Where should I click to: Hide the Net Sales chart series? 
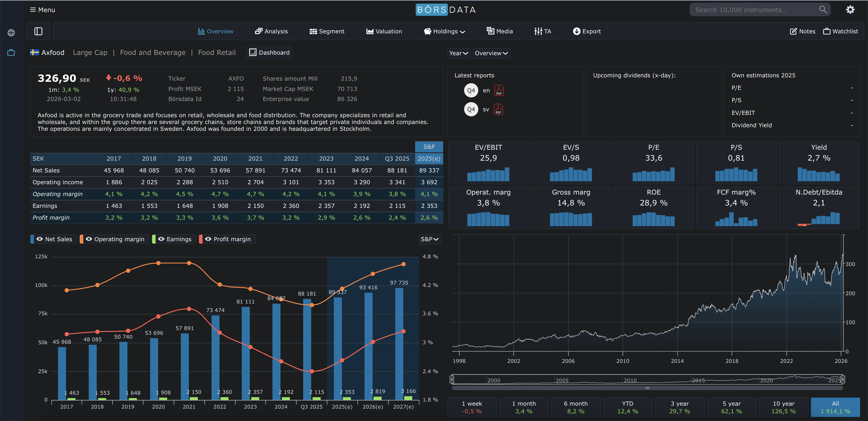[54, 239]
